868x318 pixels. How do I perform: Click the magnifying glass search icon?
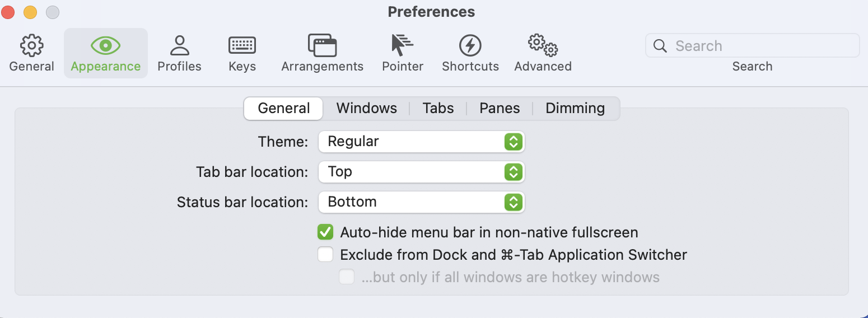pyautogui.click(x=660, y=46)
